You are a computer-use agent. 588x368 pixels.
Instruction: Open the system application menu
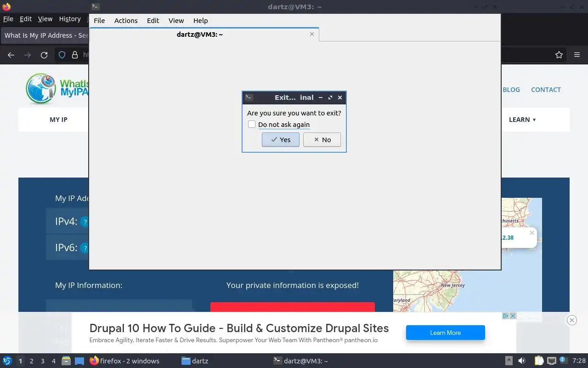(x=7, y=361)
